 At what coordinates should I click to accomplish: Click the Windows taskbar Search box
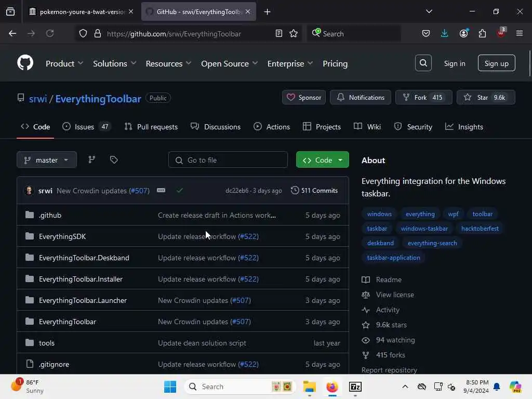(x=240, y=387)
